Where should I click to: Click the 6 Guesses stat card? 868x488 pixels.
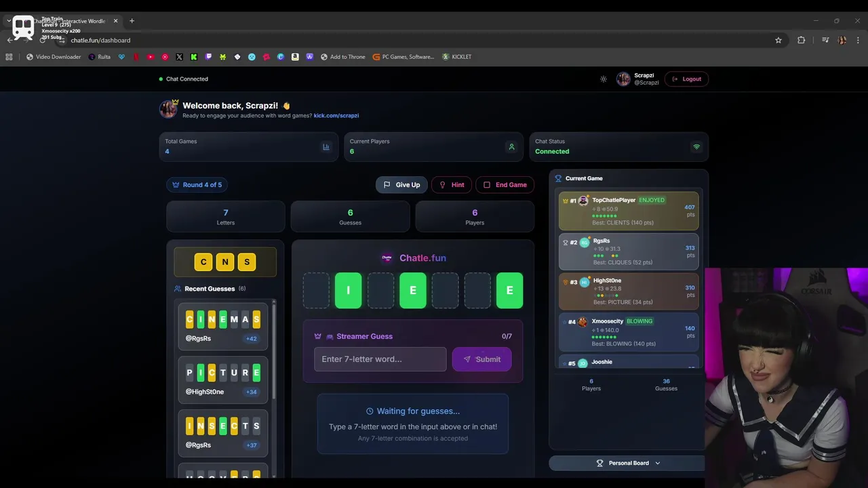tap(350, 217)
